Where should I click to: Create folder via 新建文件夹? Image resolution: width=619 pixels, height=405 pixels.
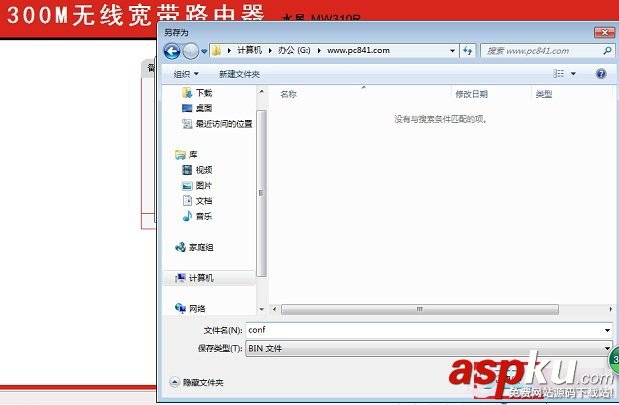240,74
